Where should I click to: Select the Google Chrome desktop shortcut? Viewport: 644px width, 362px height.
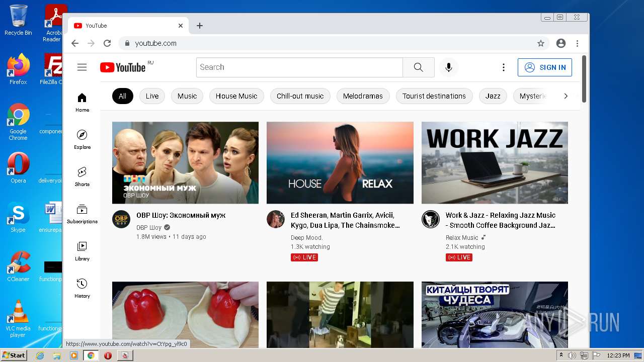point(18,122)
